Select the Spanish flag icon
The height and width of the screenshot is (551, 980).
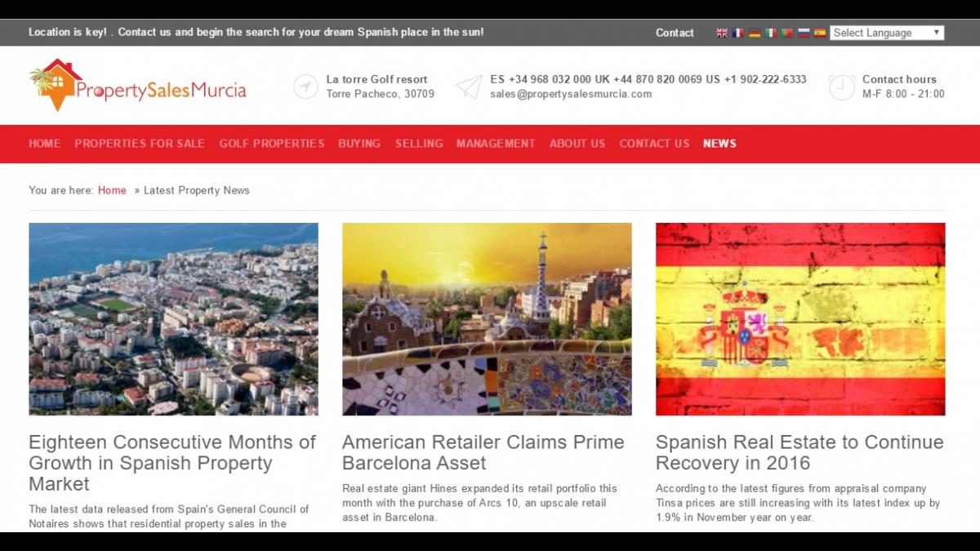point(820,33)
